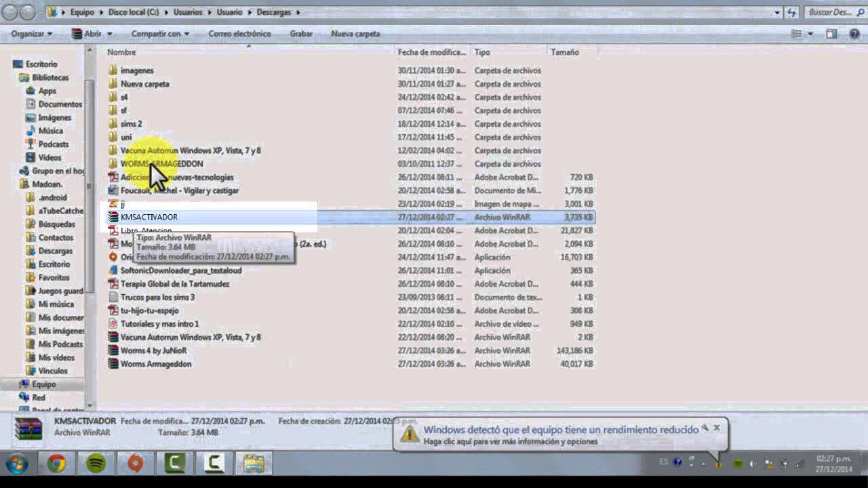Open the Organizar dropdown menu

click(x=32, y=34)
